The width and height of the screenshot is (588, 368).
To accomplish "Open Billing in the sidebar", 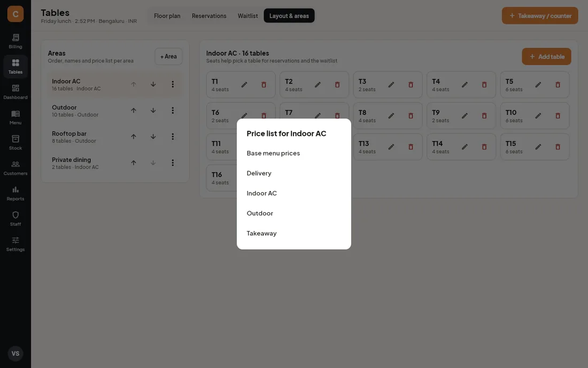I will coord(16,41).
